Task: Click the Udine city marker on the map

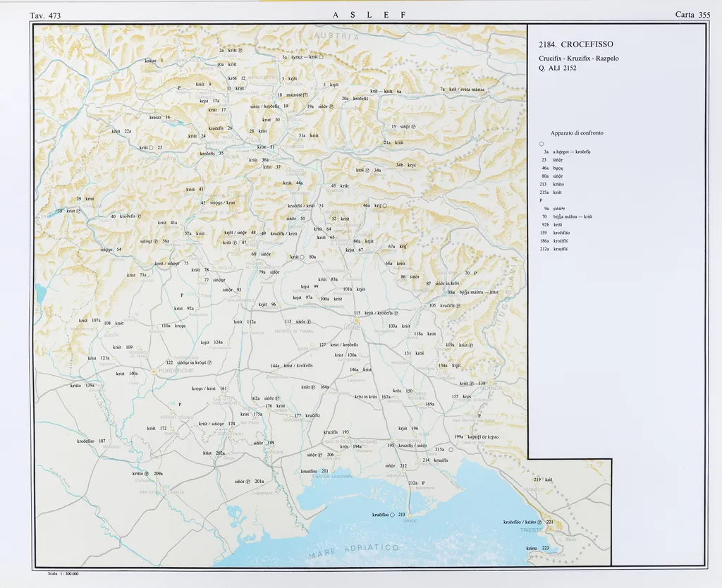Action: tap(357, 319)
